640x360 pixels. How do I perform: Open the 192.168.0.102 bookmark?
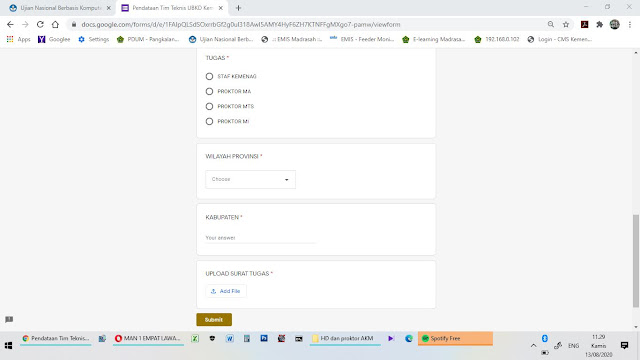click(x=497, y=39)
